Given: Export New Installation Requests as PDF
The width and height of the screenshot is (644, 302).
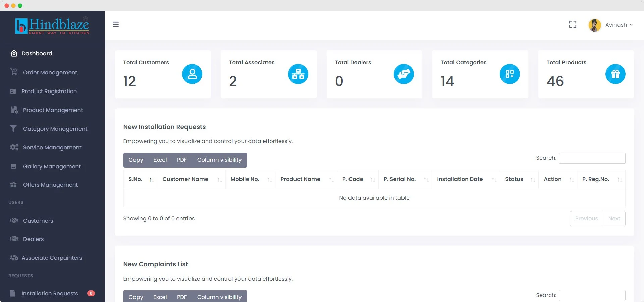Looking at the screenshot, I should (182, 160).
